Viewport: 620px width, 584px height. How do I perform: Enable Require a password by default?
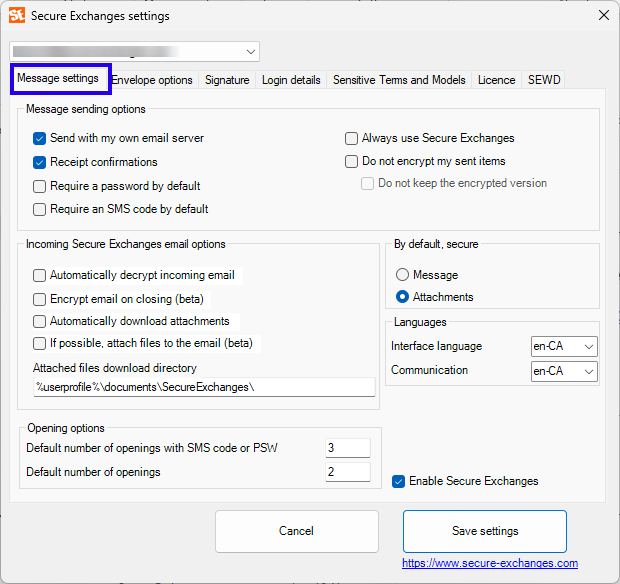(x=40, y=186)
